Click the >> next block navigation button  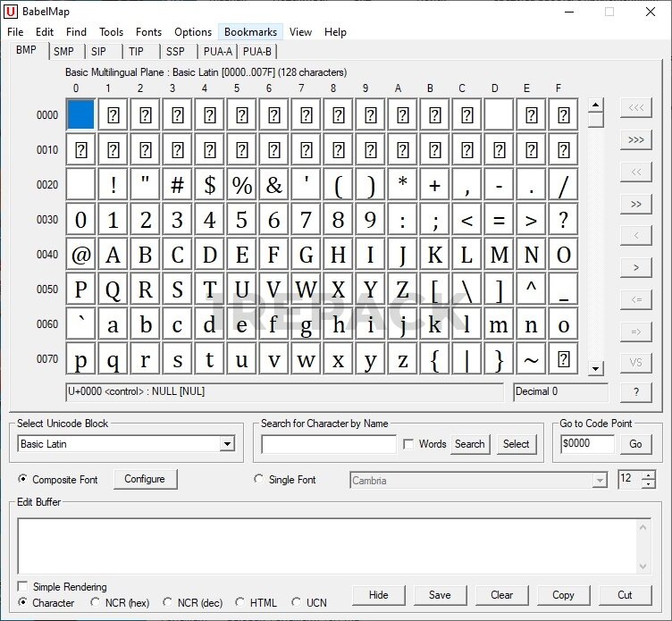coord(636,204)
